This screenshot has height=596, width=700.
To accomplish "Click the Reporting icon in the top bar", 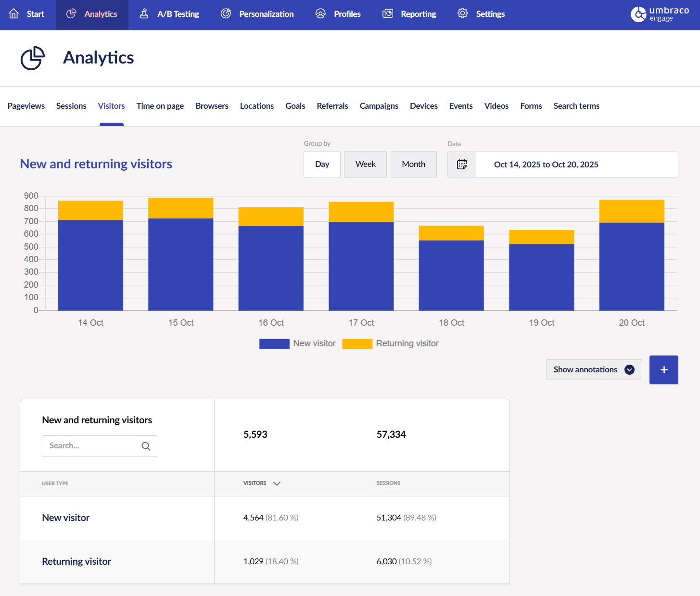I will coord(387,14).
